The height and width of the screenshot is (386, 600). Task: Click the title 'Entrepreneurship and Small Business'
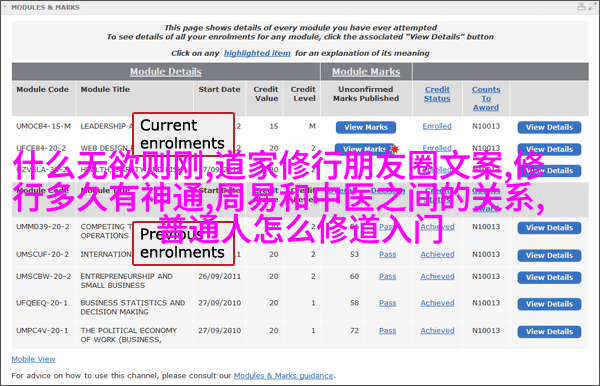pos(126,281)
